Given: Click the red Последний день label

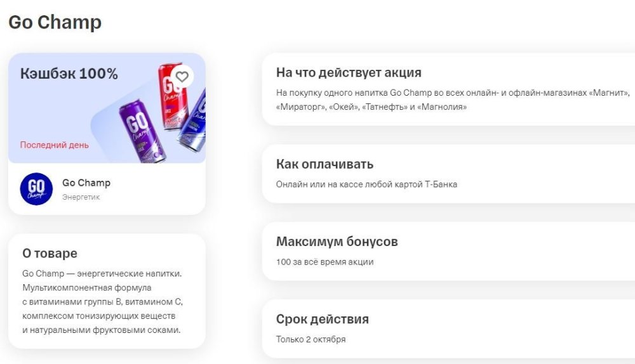Looking at the screenshot, I should coord(54,145).
